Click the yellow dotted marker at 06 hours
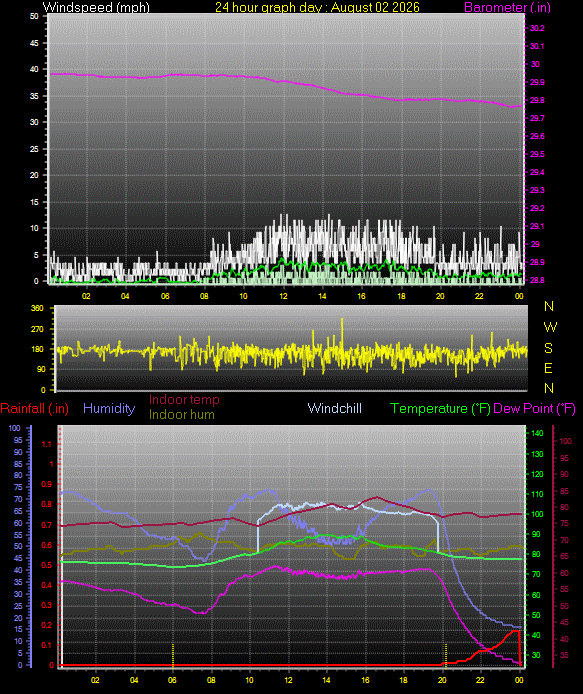Image resolution: width=583 pixels, height=694 pixels. (173, 655)
